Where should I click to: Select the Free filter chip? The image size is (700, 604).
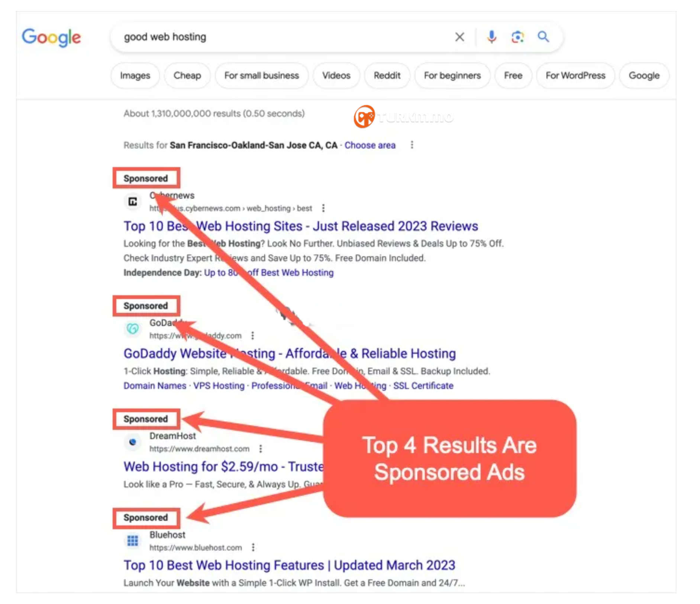click(513, 75)
